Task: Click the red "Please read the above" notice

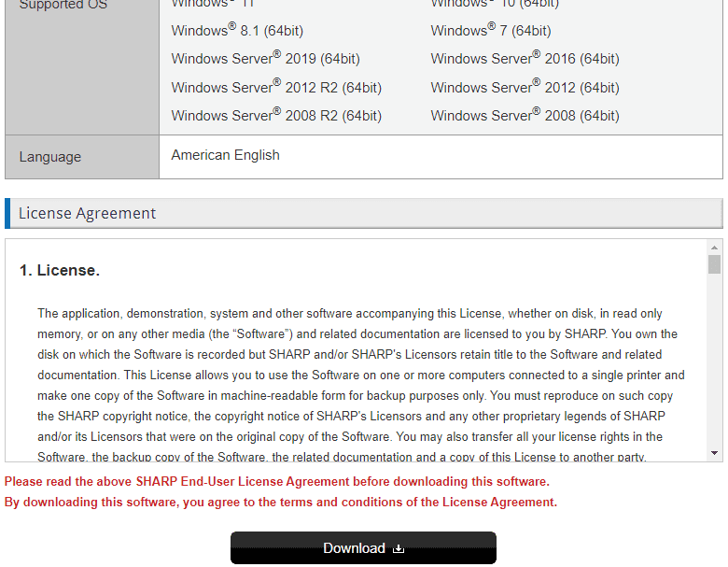Action: 276,482
